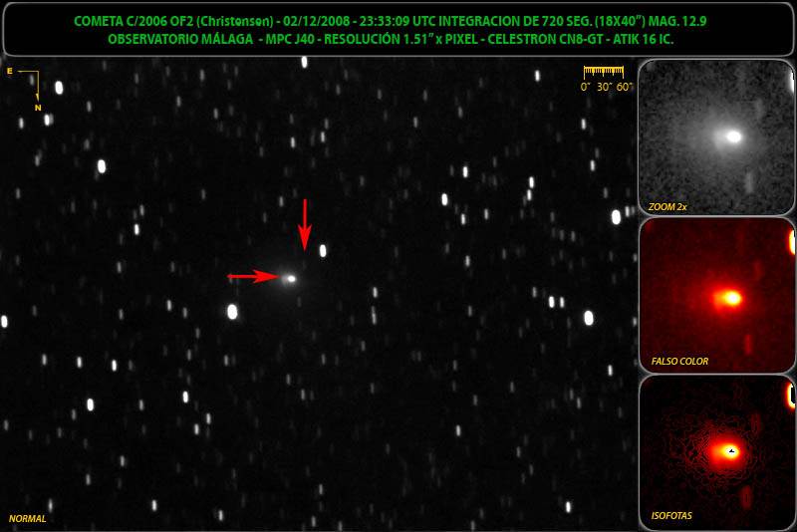Click the 'NORMAL' label in main image
This screenshot has width=797, height=532.
(28, 518)
